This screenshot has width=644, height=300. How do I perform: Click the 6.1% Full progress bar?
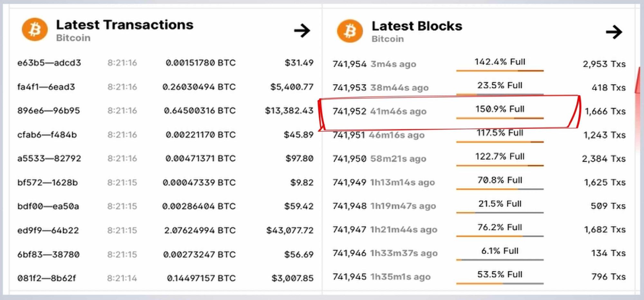tap(500, 260)
